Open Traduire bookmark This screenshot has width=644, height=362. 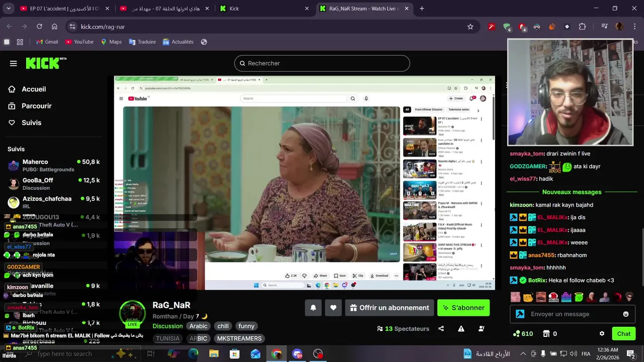pyautogui.click(x=142, y=42)
